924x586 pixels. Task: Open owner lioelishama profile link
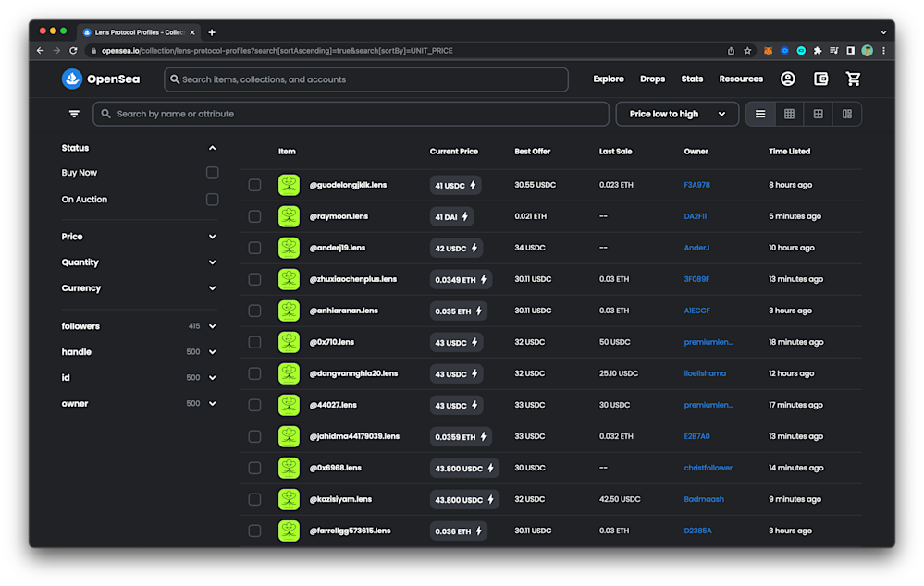click(705, 374)
